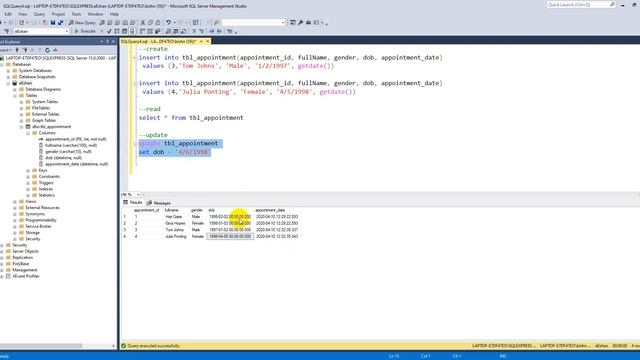Image resolution: width=640 pixels, height=360 pixels.
Task: Toggle Include Live Query Statistics
Action: tap(150, 31)
